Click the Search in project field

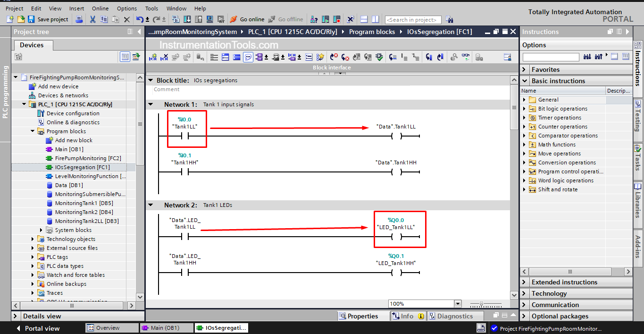(x=413, y=20)
